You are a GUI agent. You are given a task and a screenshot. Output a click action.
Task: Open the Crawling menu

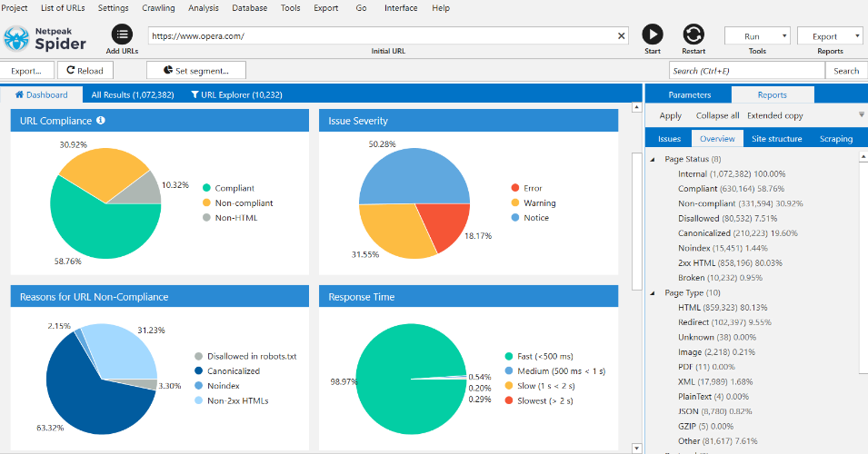tap(158, 8)
